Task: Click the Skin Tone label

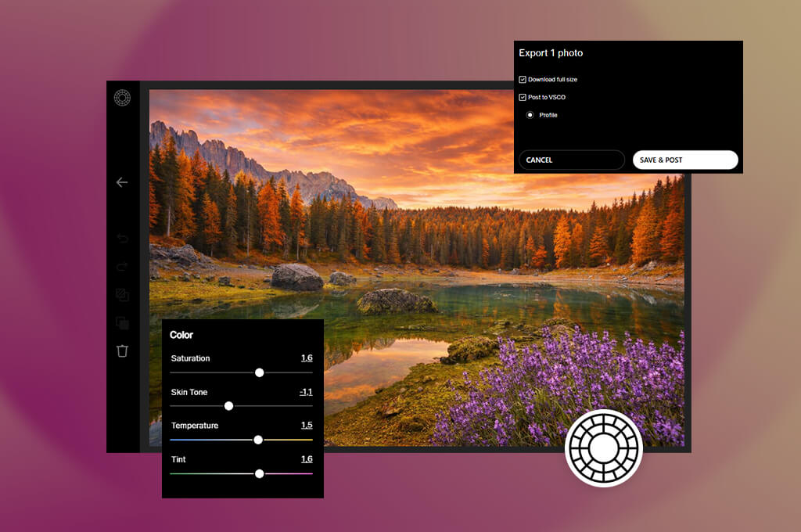Action: point(189,392)
